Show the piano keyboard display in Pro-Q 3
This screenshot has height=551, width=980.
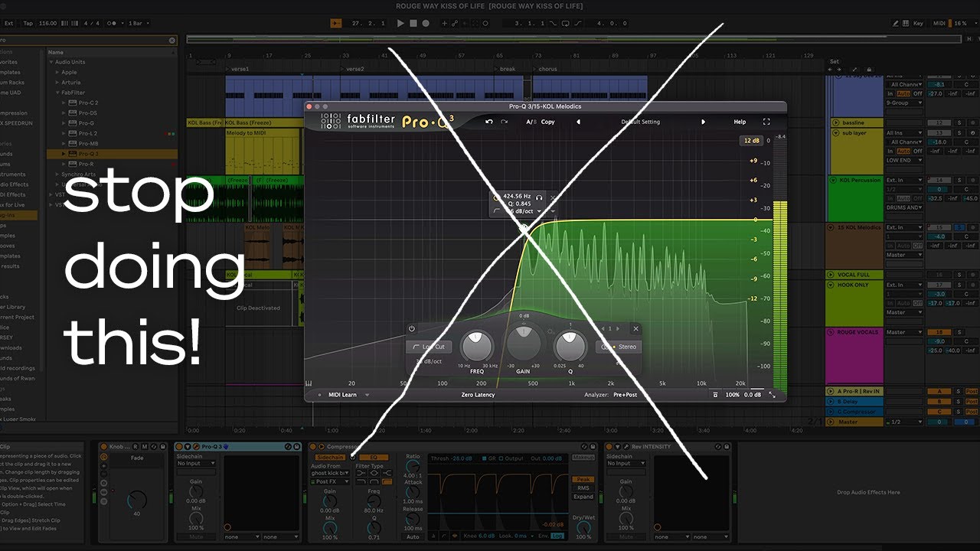click(309, 383)
